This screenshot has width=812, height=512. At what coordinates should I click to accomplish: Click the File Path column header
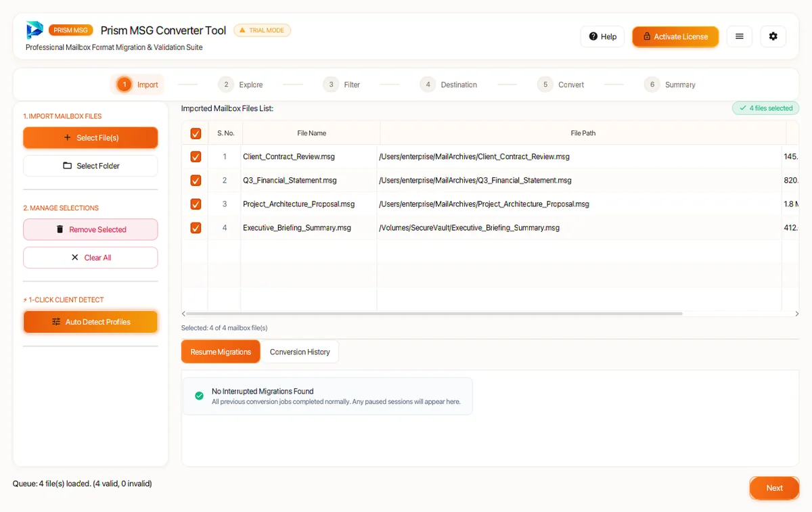click(x=583, y=133)
